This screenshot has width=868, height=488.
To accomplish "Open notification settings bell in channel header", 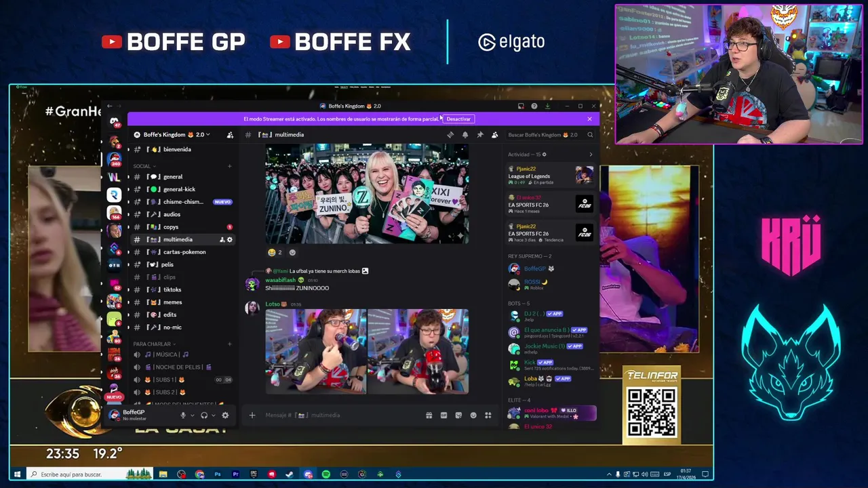I will (x=465, y=135).
